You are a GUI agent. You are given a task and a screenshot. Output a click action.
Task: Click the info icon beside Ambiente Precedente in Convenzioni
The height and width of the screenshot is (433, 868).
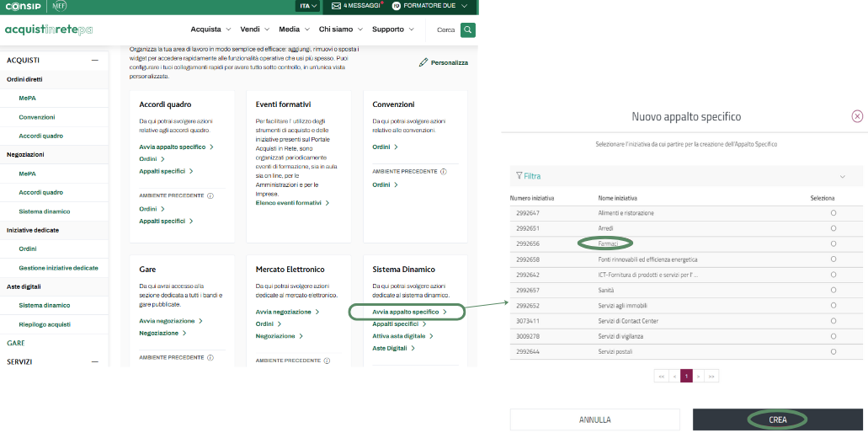click(443, 171)
